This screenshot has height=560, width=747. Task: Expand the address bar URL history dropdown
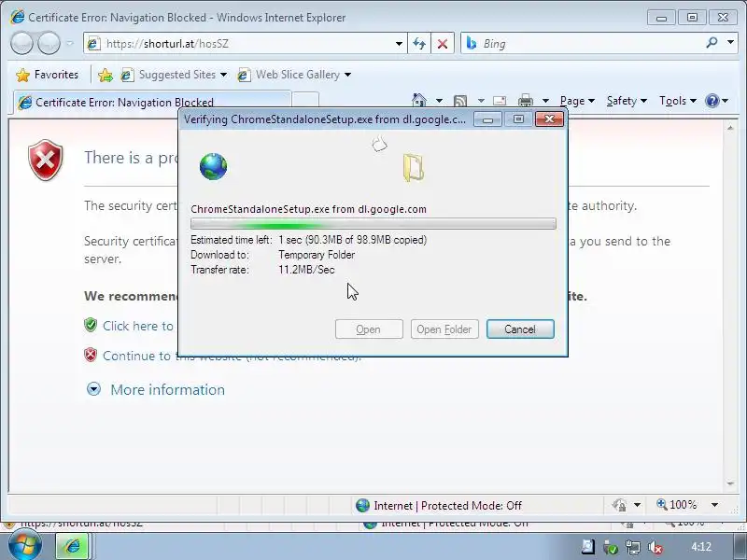(399, 44)
